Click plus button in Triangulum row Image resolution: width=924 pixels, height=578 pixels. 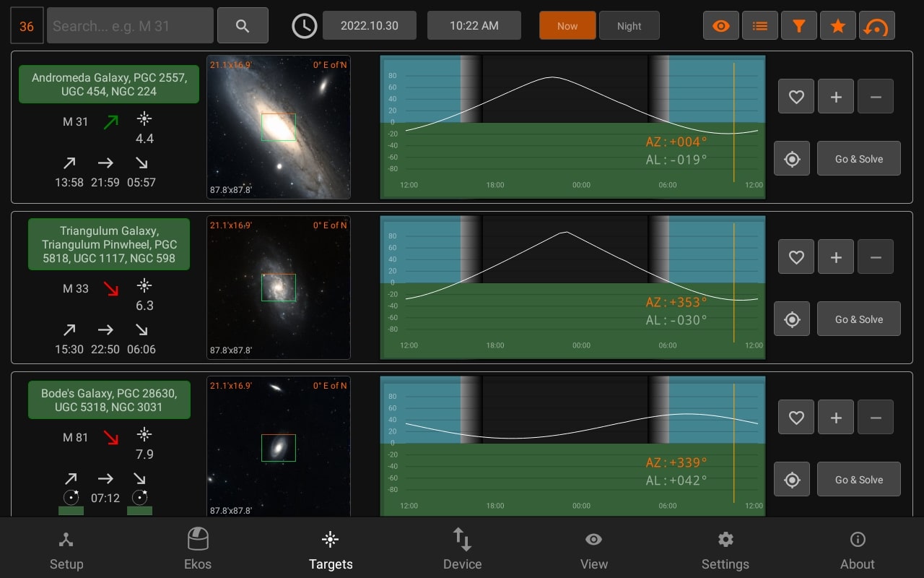coord(836,256)
